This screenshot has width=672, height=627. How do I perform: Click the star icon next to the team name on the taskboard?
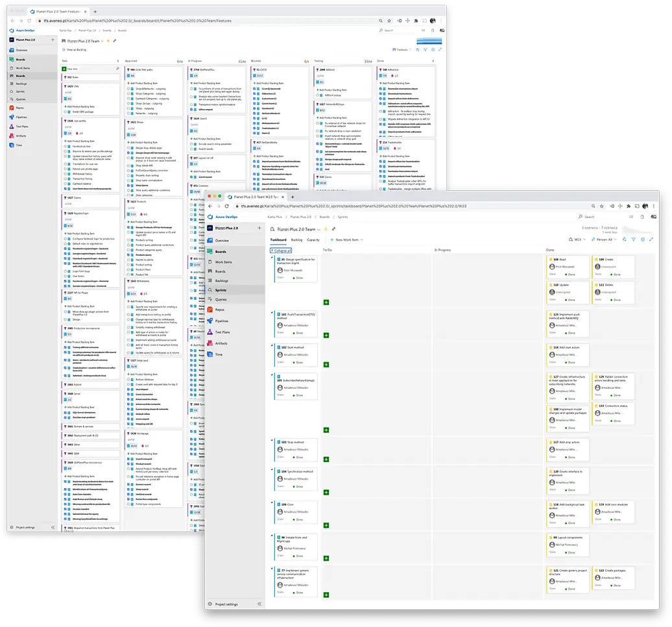[x=324, y=229]
